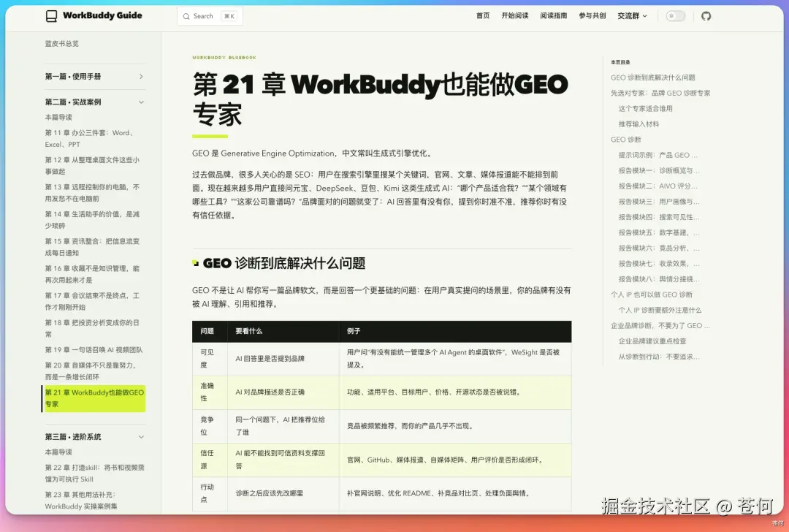Jump to 报告模块八：舆情分 outline entry

click(x=659, y=279)
